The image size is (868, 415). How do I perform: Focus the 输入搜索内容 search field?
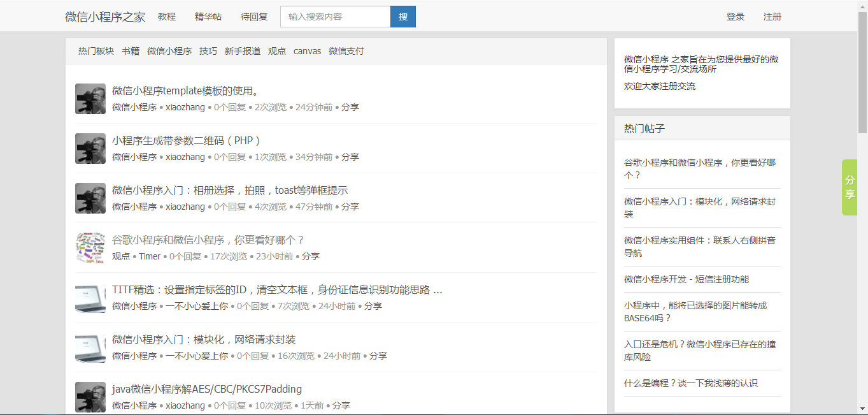pos(336,17)
